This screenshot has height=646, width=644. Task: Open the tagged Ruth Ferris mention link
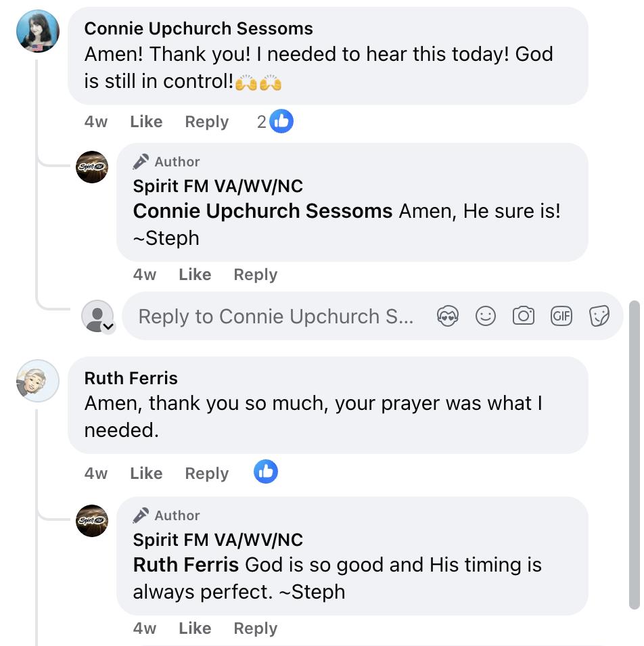click(186, 565)
